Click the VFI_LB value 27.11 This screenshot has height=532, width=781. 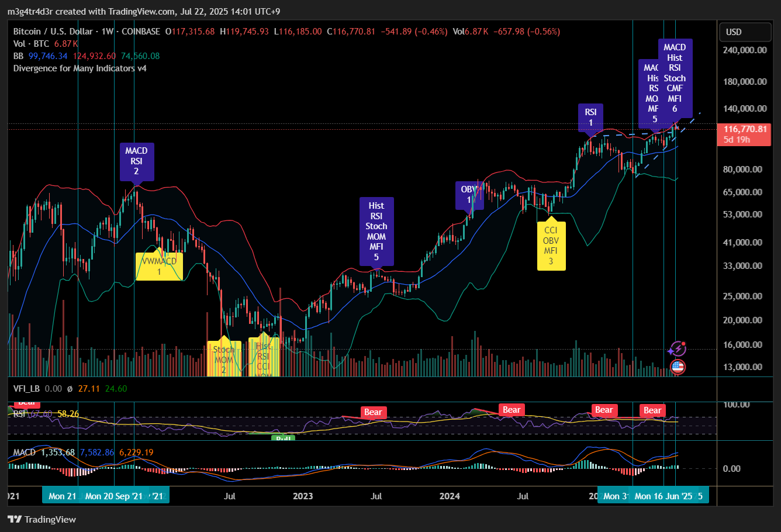(x=89, y=389)
